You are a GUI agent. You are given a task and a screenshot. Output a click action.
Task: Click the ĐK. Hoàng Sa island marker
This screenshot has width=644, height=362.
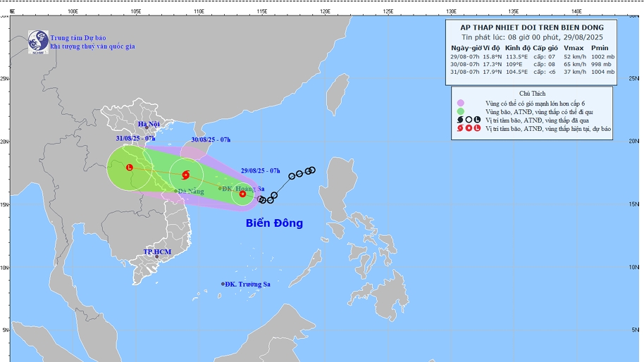(x=219, y=188)
